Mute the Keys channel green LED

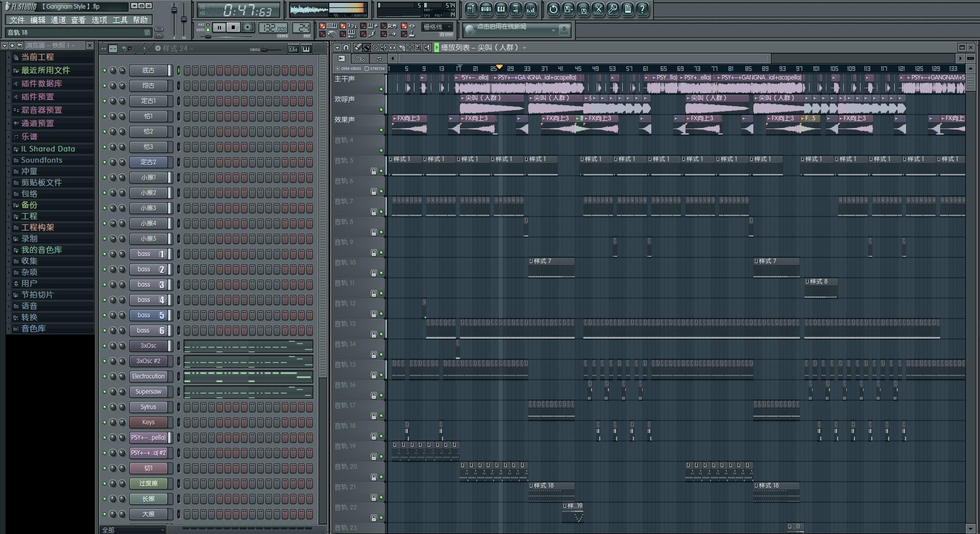pos(105,422)
